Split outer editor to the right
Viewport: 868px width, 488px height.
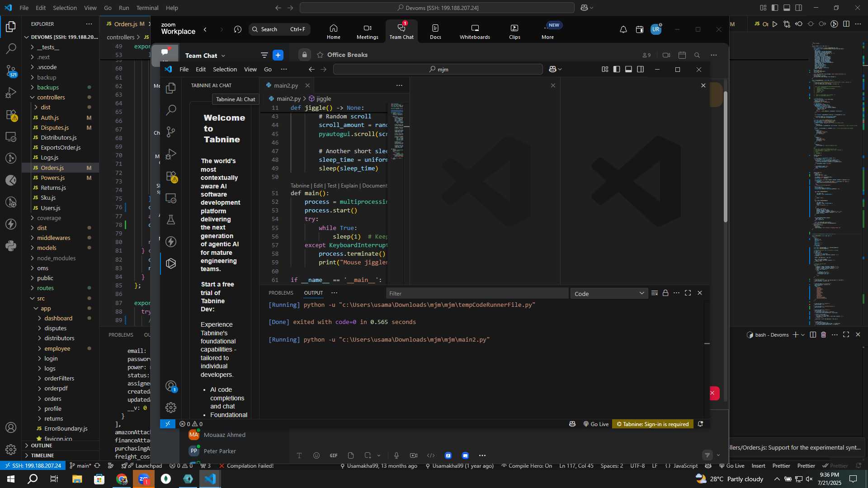(x=846, y=24)
